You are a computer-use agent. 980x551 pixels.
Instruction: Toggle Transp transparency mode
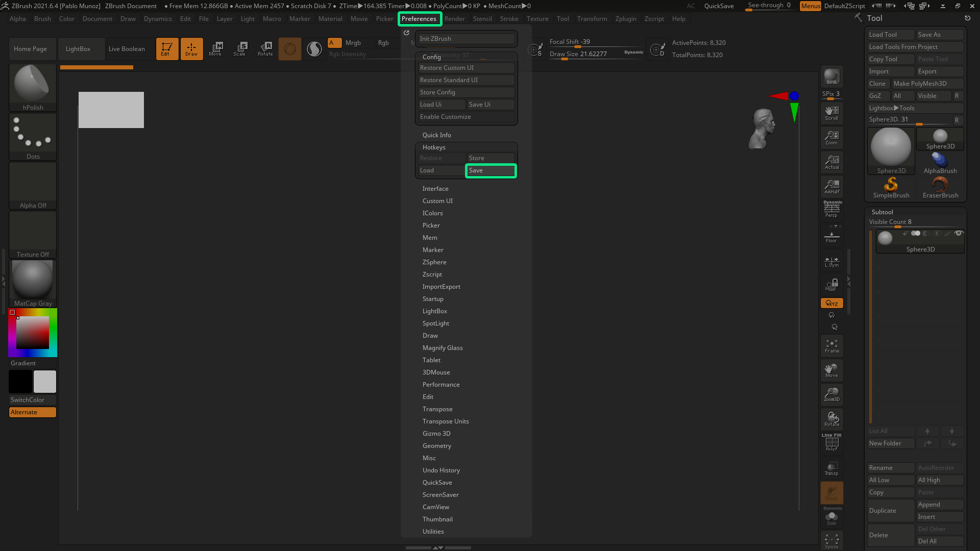click(x=831, y=468)
